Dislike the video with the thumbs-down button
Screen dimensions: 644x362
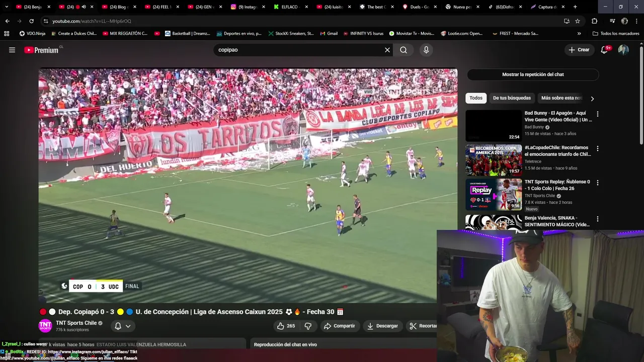pyautogui.click(x=308, y=326)
